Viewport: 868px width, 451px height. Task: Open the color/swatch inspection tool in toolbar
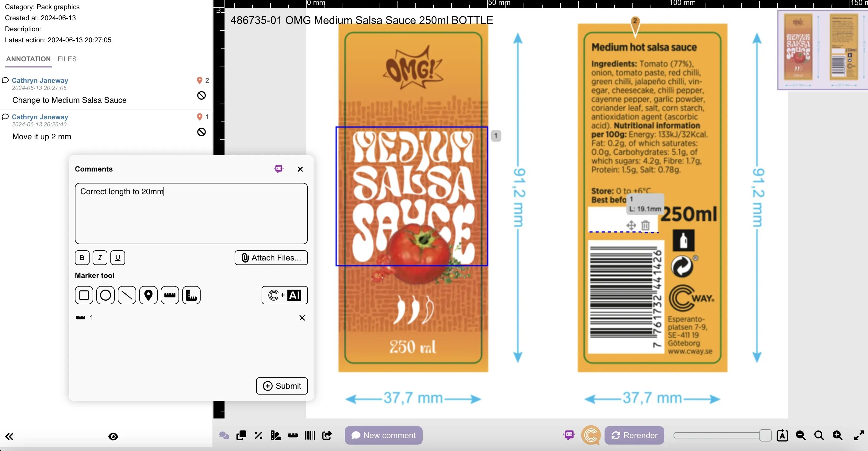(x=275, y=435)
